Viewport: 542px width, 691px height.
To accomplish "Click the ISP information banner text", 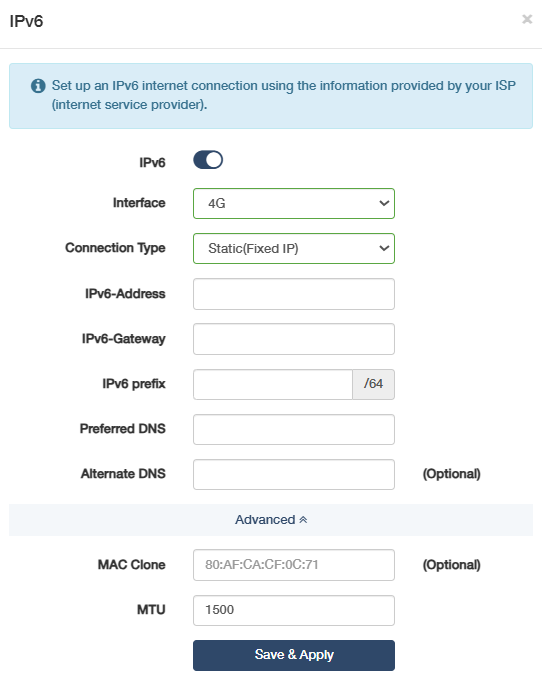I will (x=283, y=95).
